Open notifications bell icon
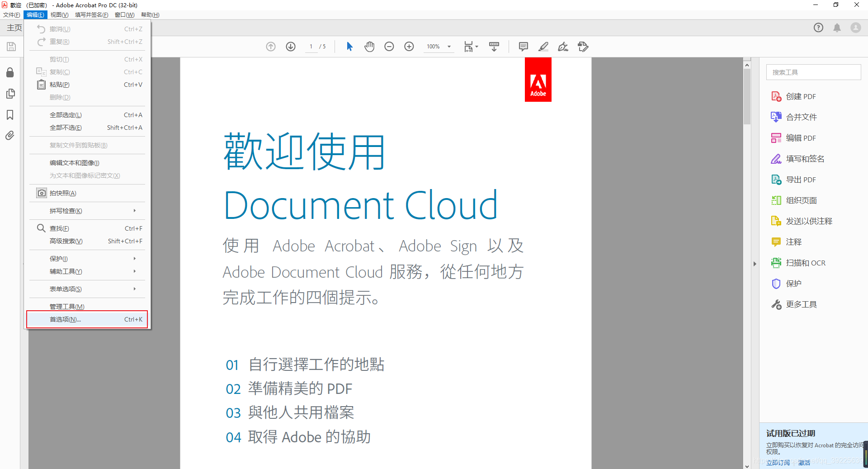Viewport: 868px width, 469px height. [x=837, y=28]
